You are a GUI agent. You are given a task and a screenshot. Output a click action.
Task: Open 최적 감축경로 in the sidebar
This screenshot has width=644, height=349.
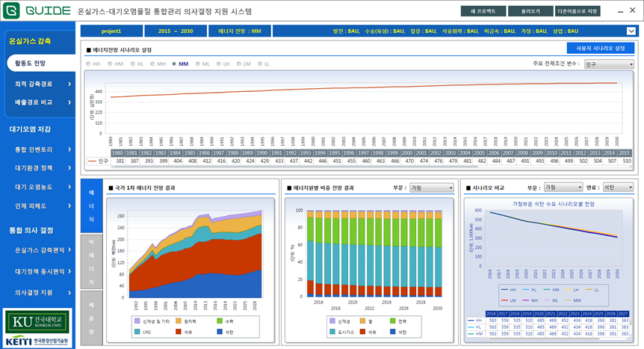click(x=37, y=83)
